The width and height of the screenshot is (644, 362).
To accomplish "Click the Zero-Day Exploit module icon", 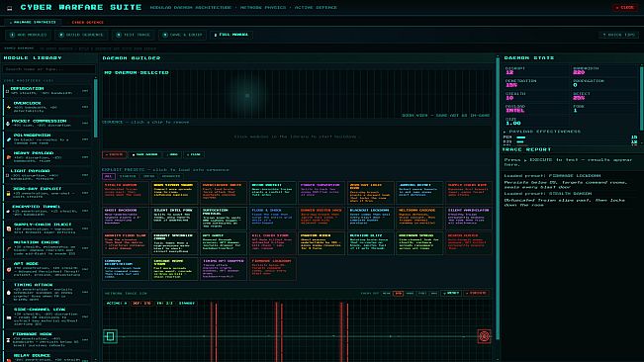I will [8, 193].
